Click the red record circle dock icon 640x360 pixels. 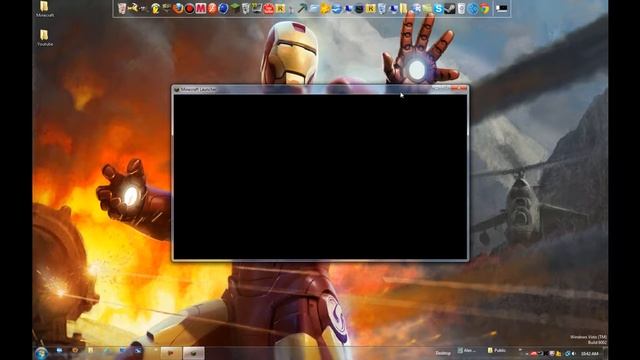189,8
